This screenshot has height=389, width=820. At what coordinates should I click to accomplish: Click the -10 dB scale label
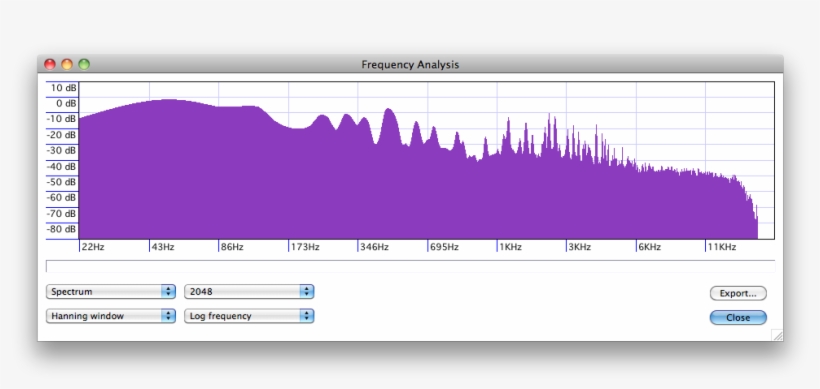[x=62, y=119]
